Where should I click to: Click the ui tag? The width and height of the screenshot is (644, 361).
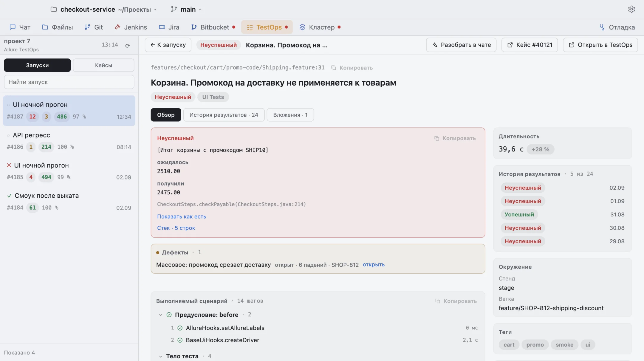(588, 345)
